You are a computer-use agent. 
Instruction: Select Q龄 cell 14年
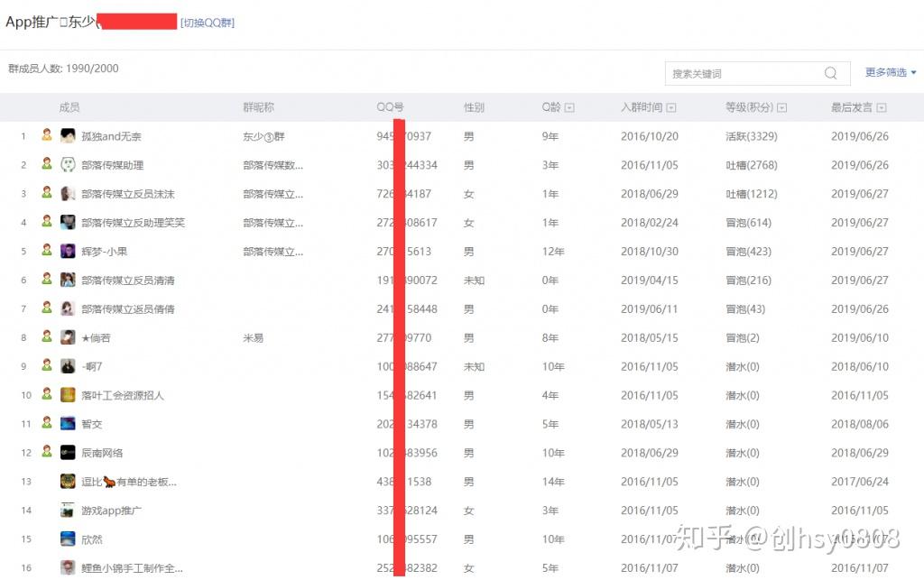(553, 482)
